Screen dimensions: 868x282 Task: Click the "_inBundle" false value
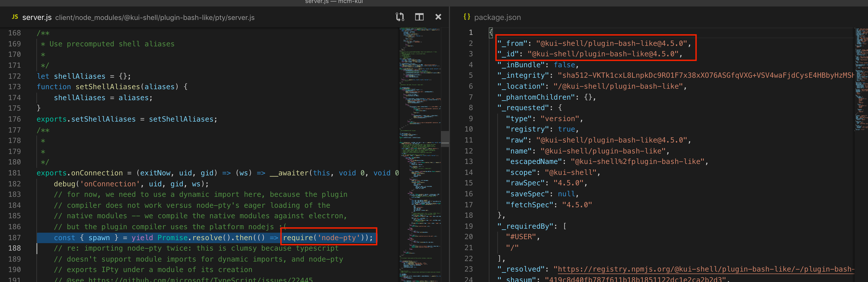point(564,65)
